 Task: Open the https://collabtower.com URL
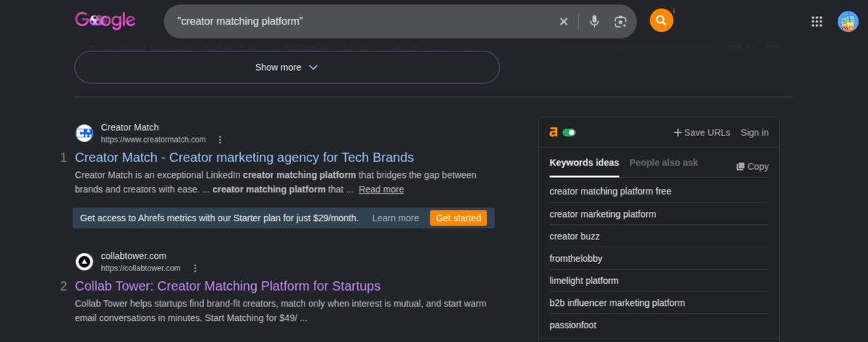141,268
